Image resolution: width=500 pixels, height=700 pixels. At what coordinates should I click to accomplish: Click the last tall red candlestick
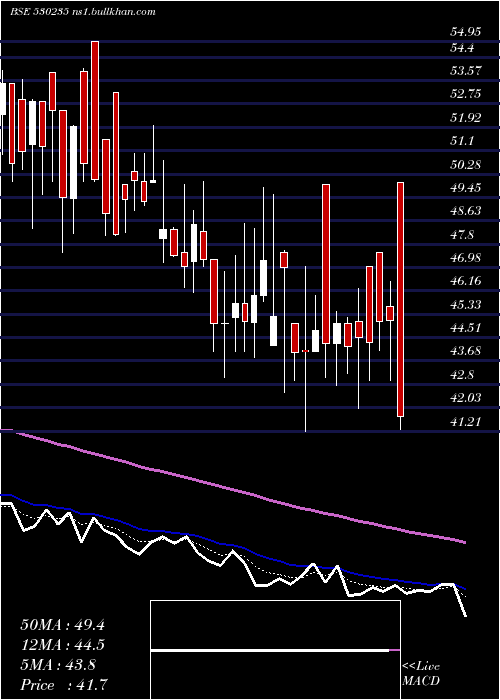[401, 300]
